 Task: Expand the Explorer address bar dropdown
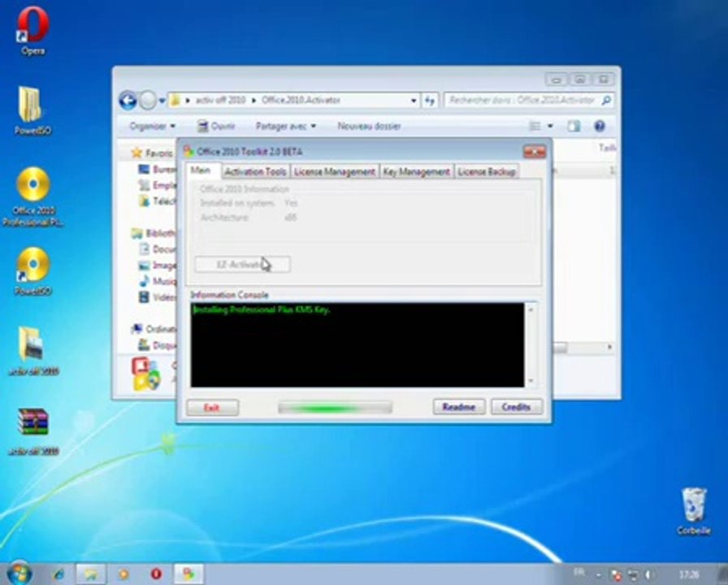pos(414,100)
